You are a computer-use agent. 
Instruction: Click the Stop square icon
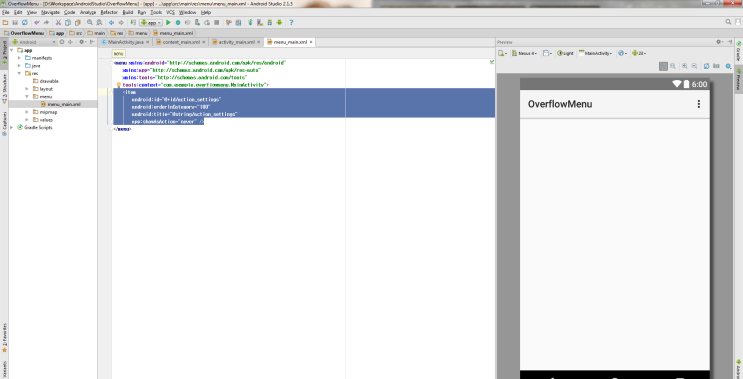click(x=217, y=22)
